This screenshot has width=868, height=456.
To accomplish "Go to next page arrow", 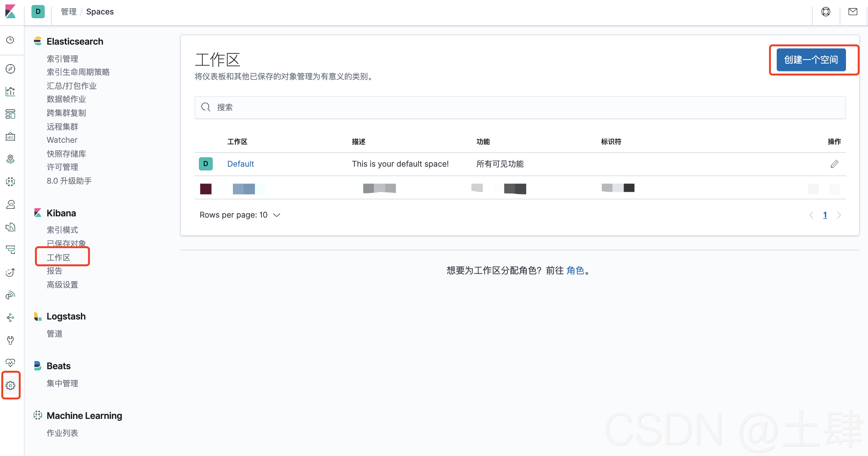I will coord(839,215).
